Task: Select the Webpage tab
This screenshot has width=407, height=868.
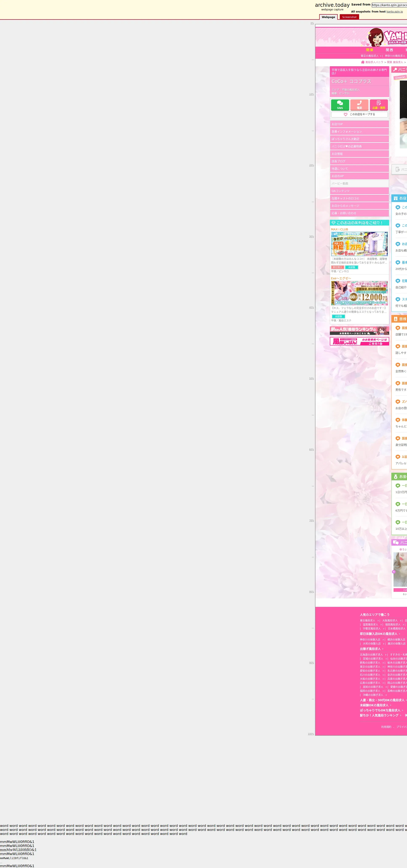Action: (328, 17)
